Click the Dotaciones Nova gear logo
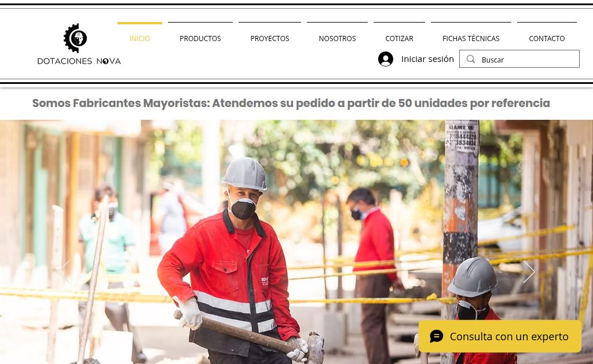The width and height of the screenshot is (593, 364). click(x=76, y=38)
